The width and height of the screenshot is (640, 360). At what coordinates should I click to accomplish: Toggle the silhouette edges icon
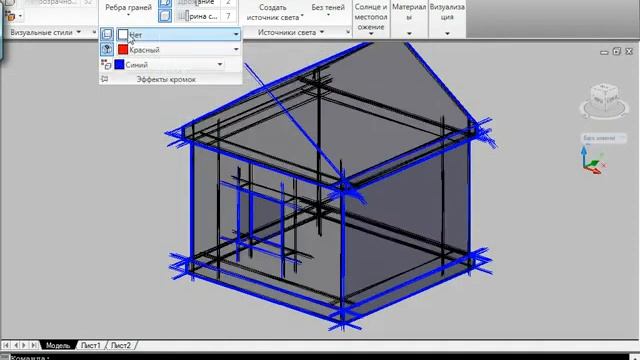[165, 16]
